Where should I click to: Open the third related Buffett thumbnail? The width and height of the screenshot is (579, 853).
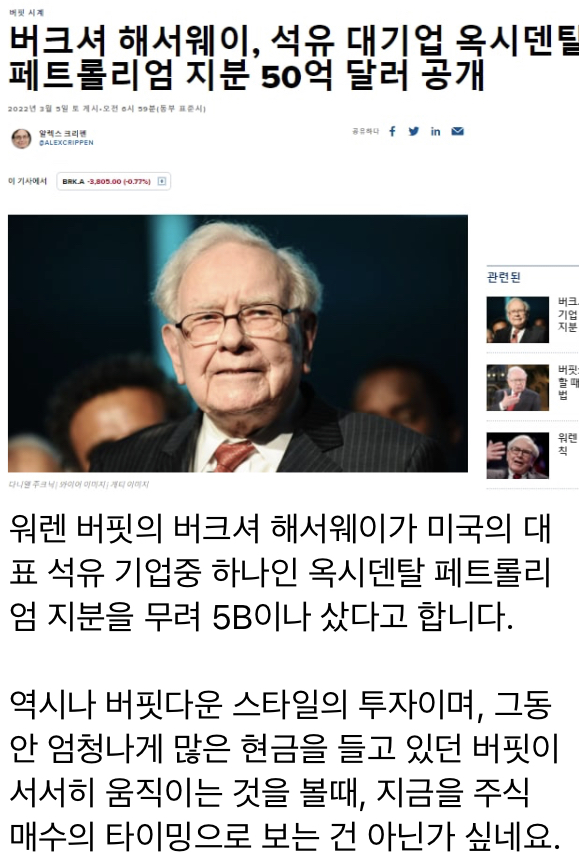coord(518,455)
